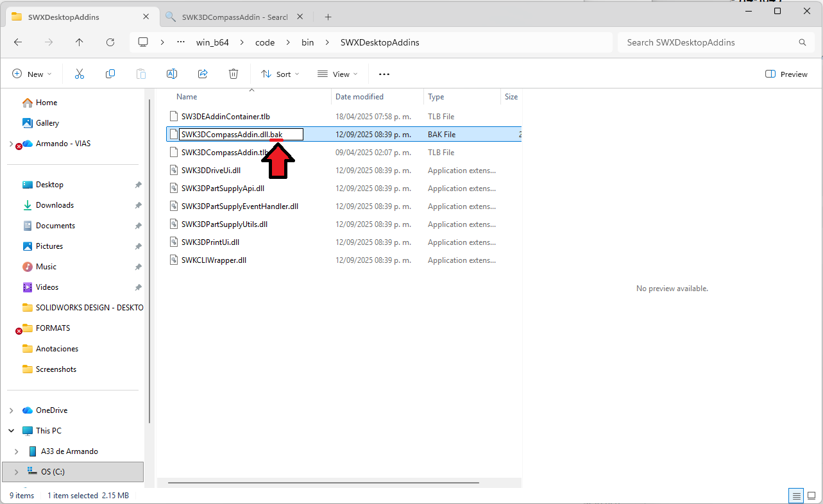Open the View dropdown menu

(337, 74)
